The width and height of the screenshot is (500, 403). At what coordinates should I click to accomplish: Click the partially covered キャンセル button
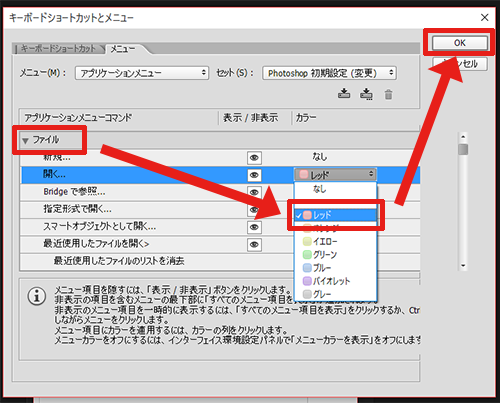coord(460,64)
